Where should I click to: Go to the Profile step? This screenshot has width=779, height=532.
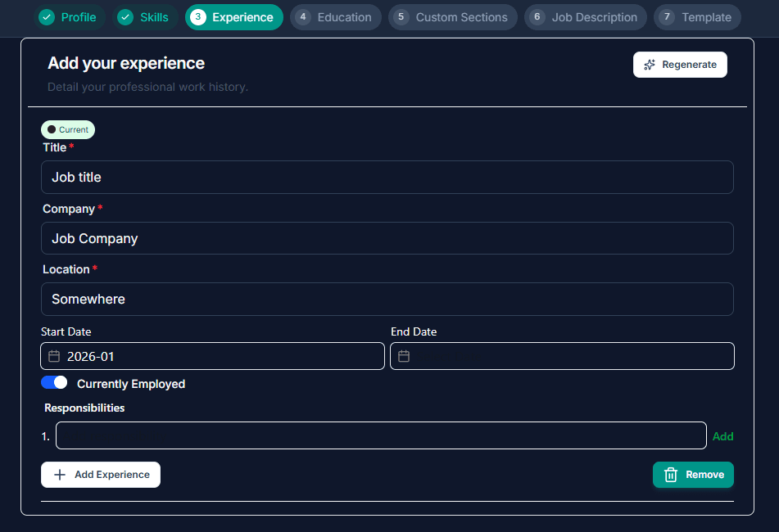(x=70, y=17)
